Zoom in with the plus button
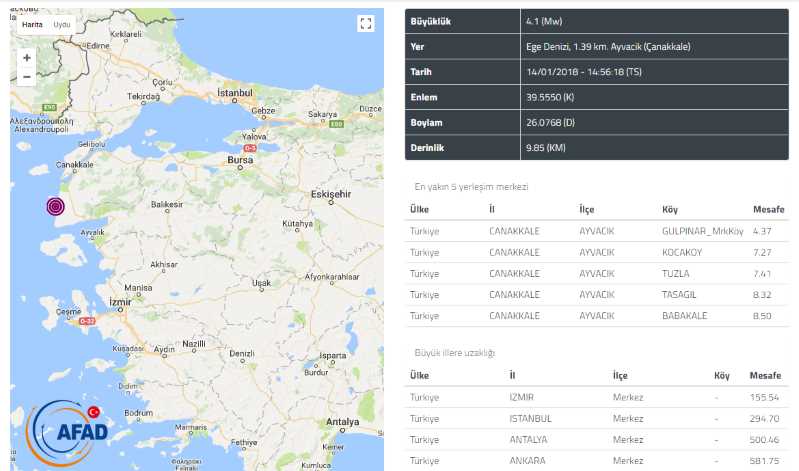Screen dimensions: 799x471 point(26,57)
